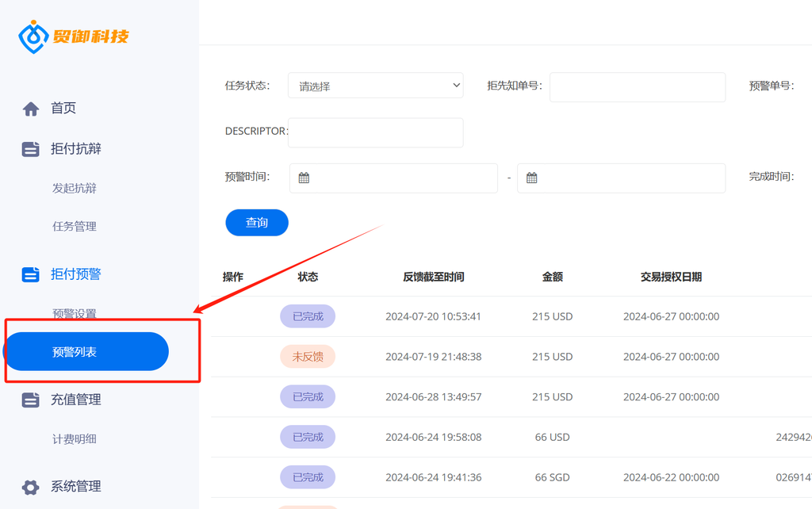The width and height of the screenshot is (812, 509).
Task: Expand the 拒付抗辩 menu section
Action: click(x=75, y=149)
